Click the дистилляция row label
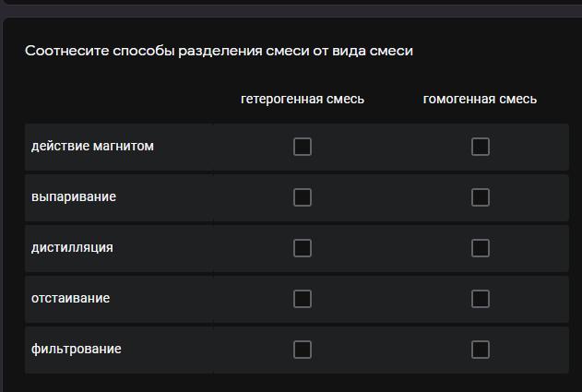Image resolution: width=582 pixels, height=392 pixels. [x=72, y=247]
